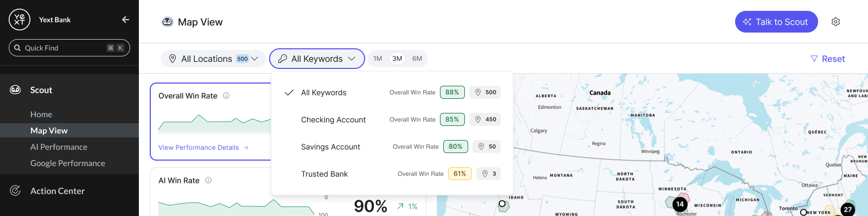Click Talk to Scout button
The width and height of the screenshot is (868, 216).
(x=776, y=22)
